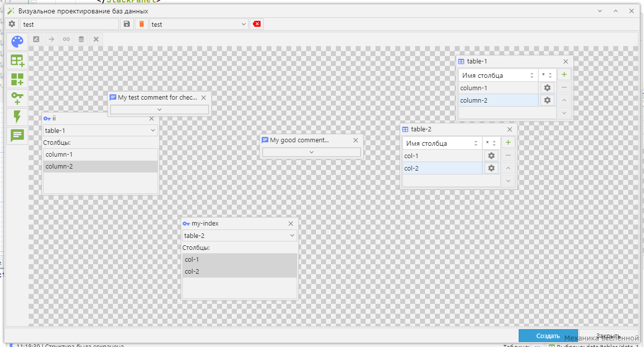Add a new index with key icon
Image resolution: width=644 pixels, height=347 pixels.
coord(17,98)
